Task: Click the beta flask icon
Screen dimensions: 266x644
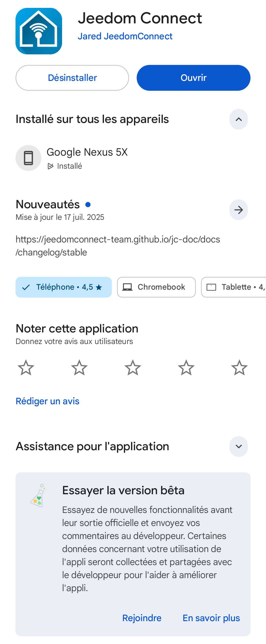Action: coord(38,495)
